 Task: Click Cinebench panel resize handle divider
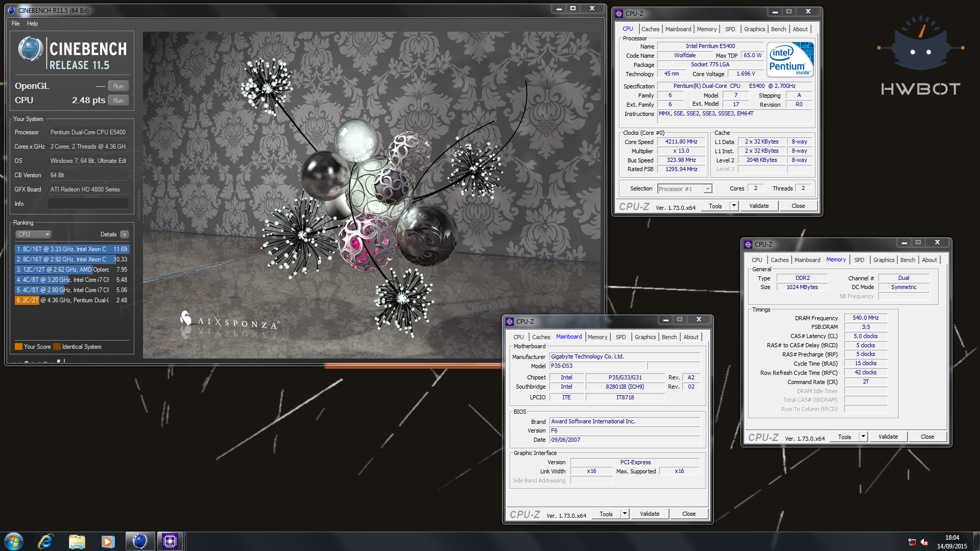[x=138, y=204]
